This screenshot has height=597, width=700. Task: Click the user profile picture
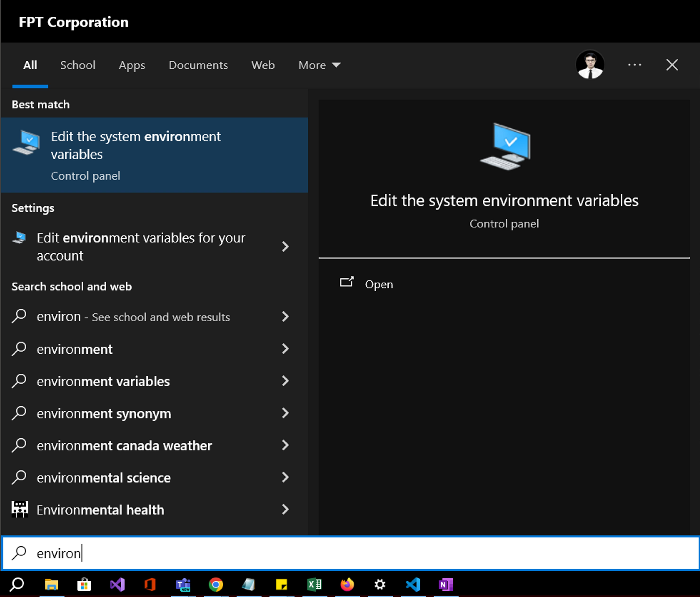click(x=590, y=65)
